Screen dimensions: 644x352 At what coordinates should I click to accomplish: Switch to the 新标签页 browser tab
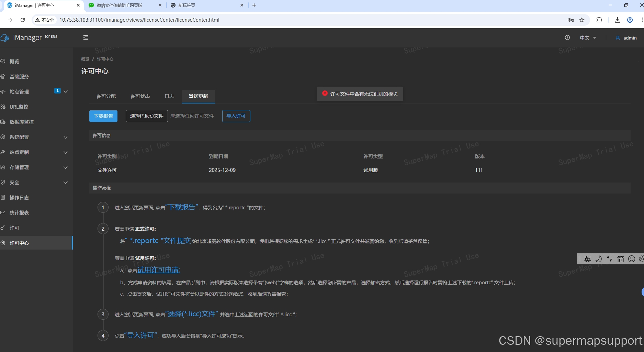[207, 5]
